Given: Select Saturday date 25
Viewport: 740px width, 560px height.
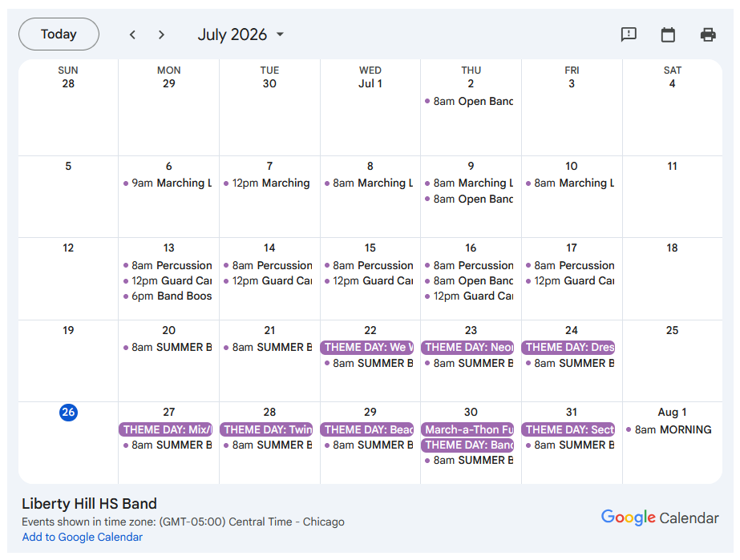Looking at the screenshot, I should tap(672, 330).
